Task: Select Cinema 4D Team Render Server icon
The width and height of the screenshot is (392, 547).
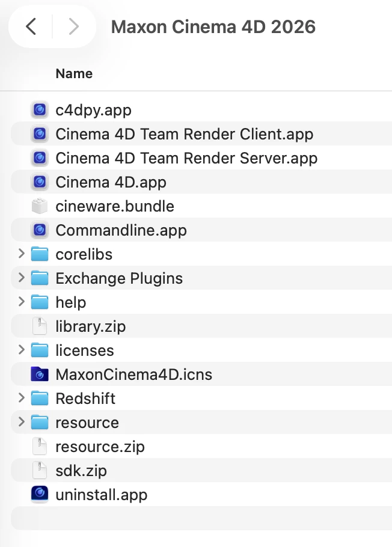Action: (x=40, y=158)
